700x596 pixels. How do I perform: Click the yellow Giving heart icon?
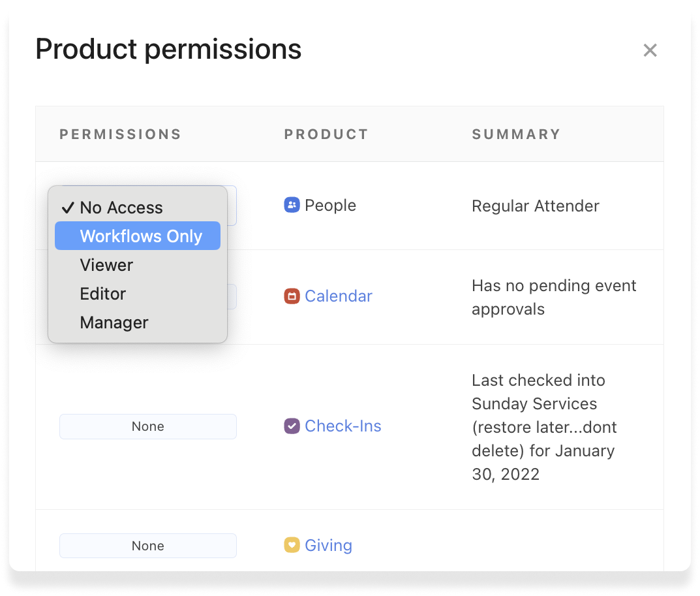coord(292,544)
